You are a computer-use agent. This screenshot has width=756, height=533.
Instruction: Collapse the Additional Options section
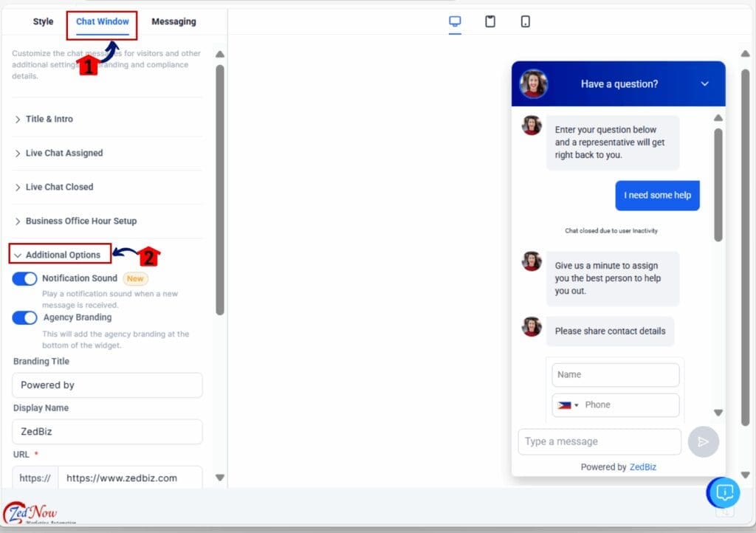[60, 253]
